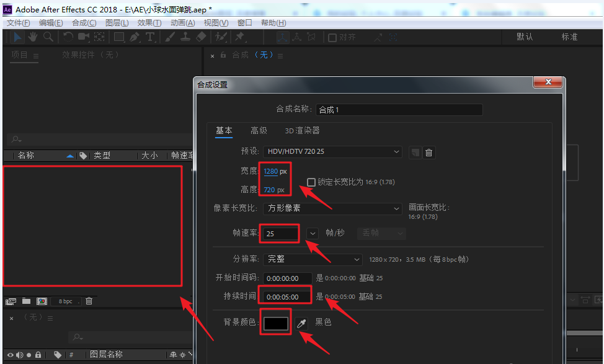
Task: Click the Interpret Footage icon in Project panel
Action: pyautogui.click(x=11, y=301)
